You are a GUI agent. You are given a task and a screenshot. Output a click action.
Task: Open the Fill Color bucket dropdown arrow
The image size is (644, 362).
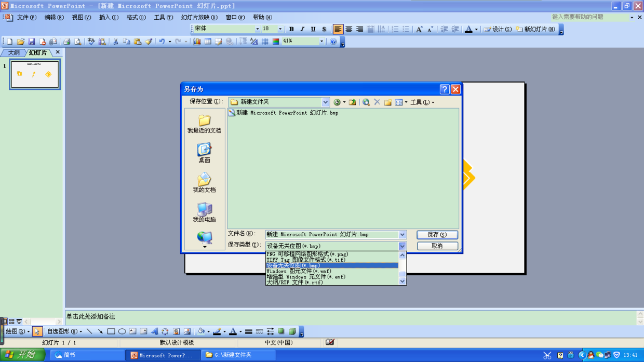(208, 331)
